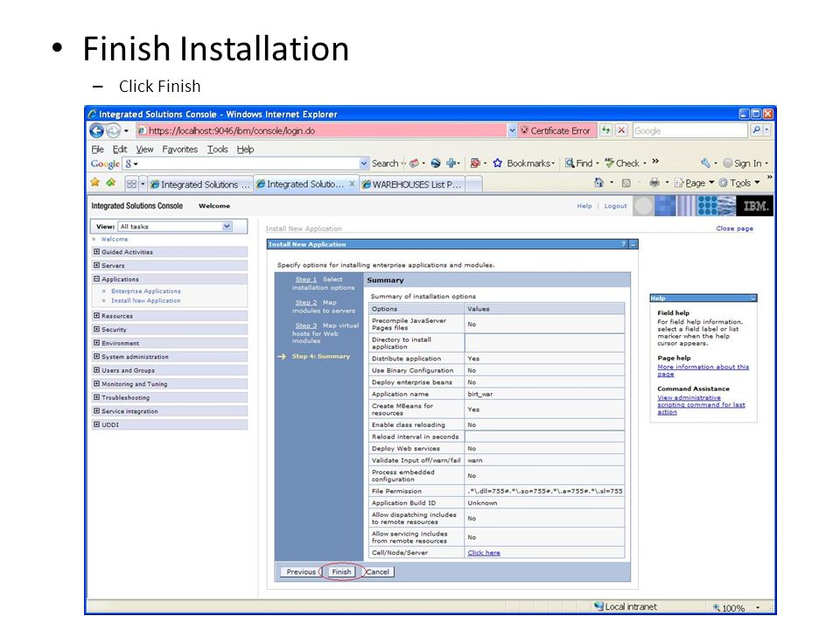Open the Page dropdown menu
840x630 pixels.
click(694, 183)
